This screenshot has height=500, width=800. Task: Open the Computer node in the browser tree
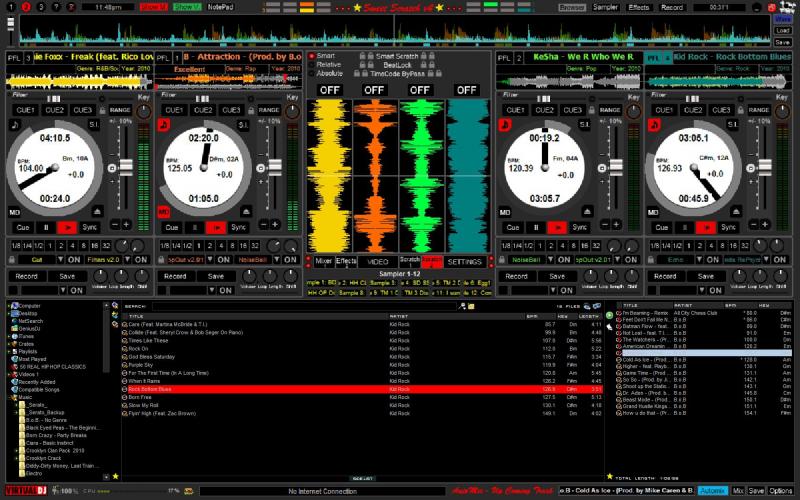(x=26, y=306)
